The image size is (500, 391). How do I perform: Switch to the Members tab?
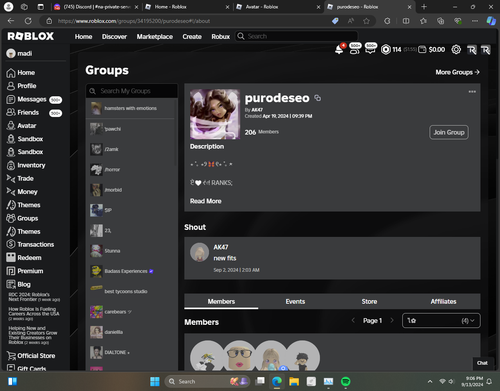coord(221,301)
